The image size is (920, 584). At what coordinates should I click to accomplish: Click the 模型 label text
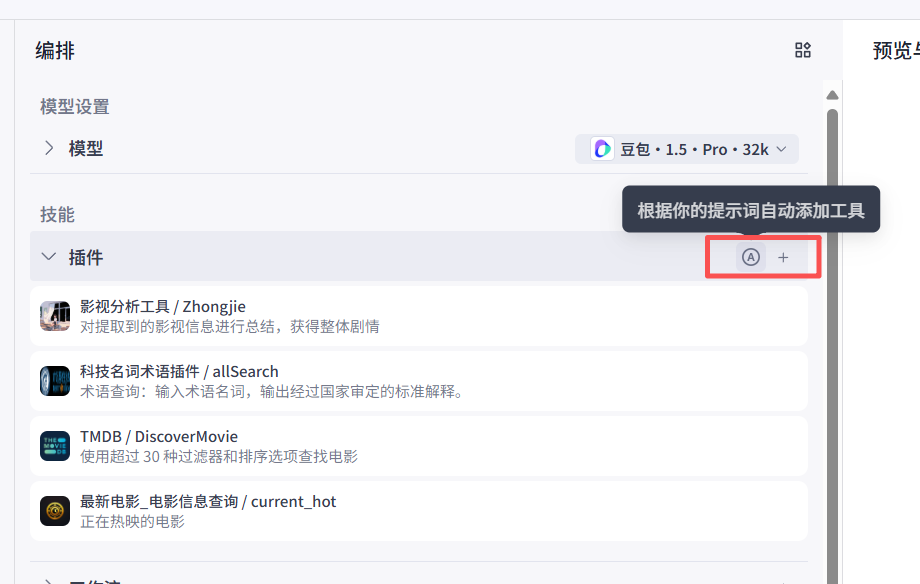[86, 148]
